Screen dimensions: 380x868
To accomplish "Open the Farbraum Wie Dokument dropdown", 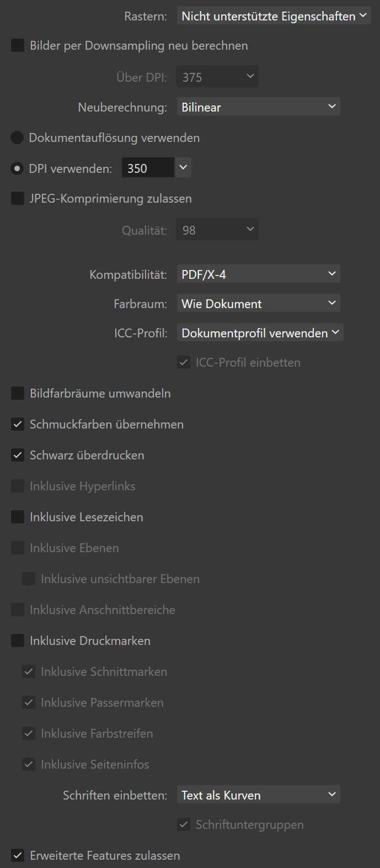I will coord(258,303).
